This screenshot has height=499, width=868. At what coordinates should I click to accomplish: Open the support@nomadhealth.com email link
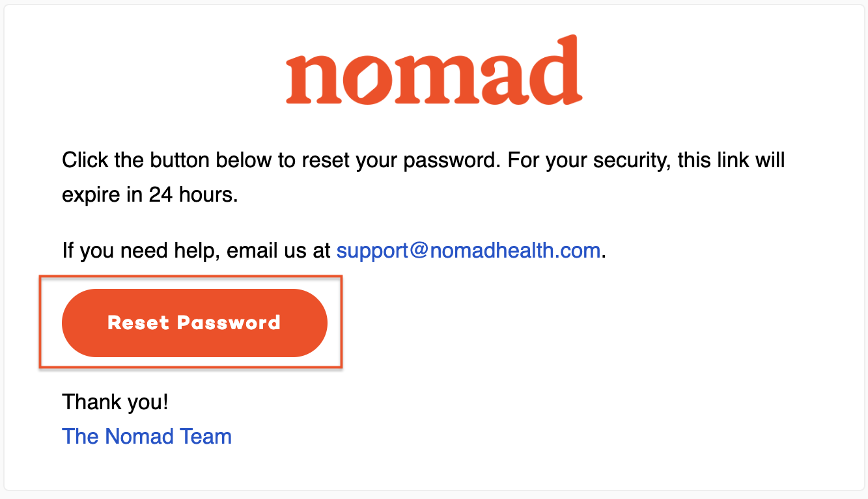click(x=468, y=250)
